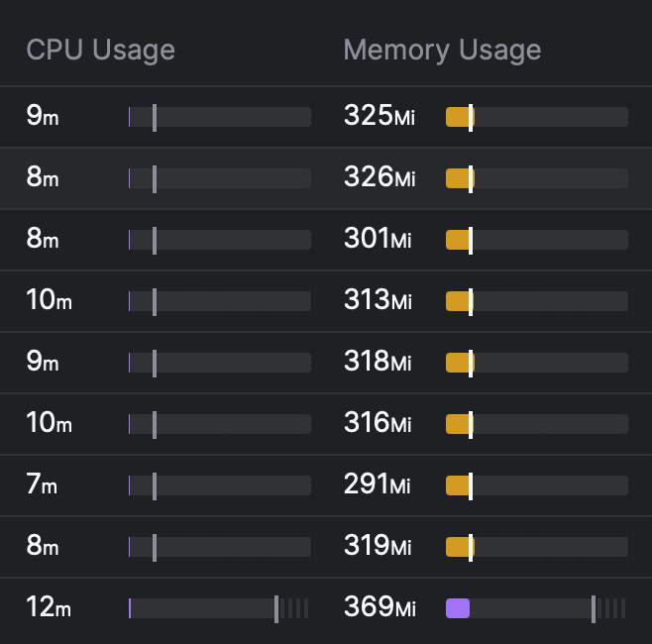Select the 7m CPU value
This screenshot has height=644, width=652.
coord(43,485)
